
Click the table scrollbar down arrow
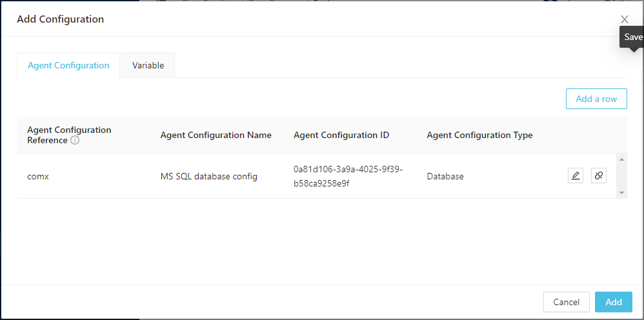point(621,192)
